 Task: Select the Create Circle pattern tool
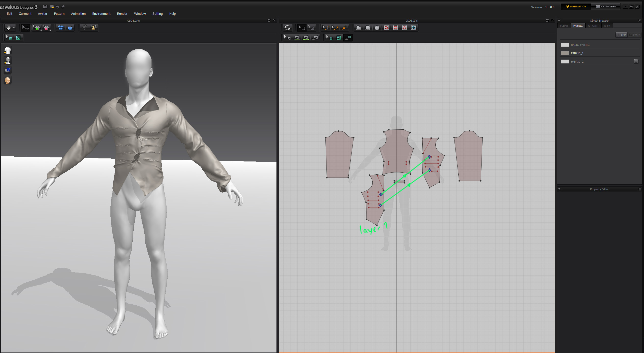[377, 28]
